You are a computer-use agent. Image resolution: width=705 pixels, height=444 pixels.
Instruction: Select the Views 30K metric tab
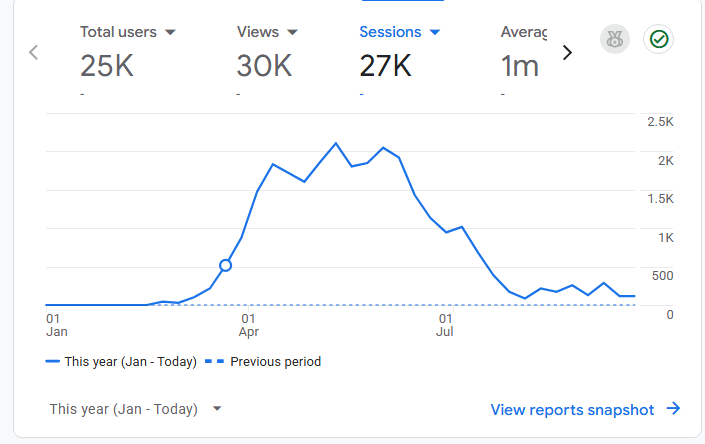coord(267,58)
